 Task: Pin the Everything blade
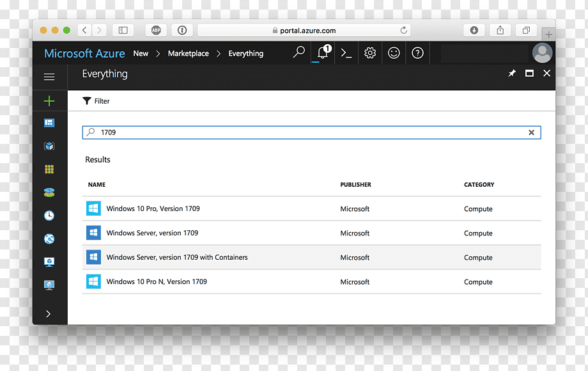[512, 73]
